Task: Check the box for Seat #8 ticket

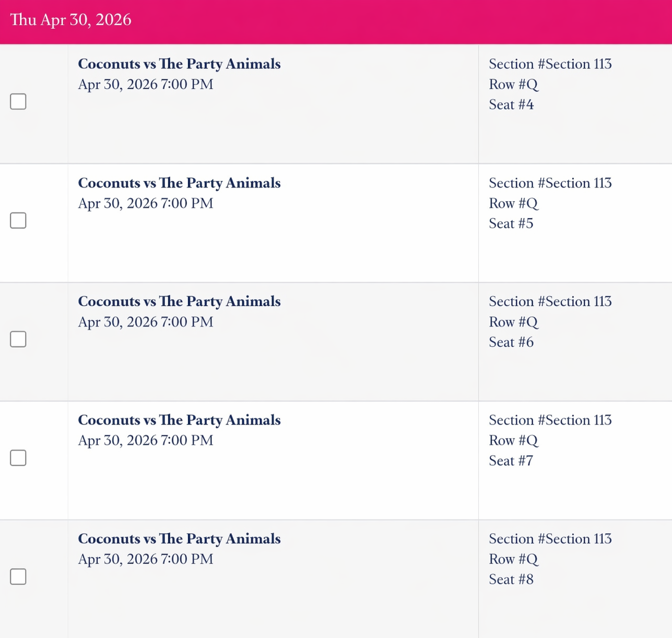Action: (18, 576)
